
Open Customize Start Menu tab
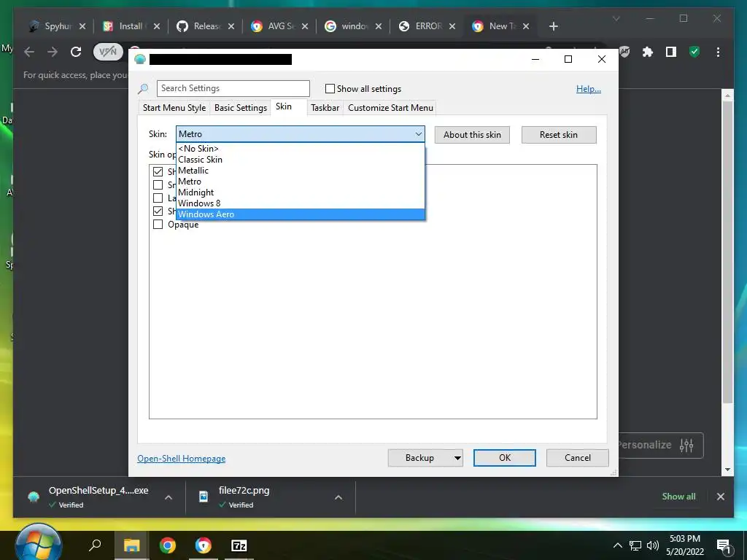coord(391,108)
